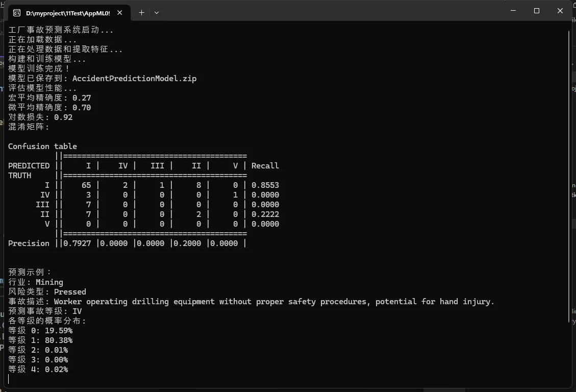Click the terminal icon in the tab
The width and height of the screenshot is (576, 392).
point(17,13)
